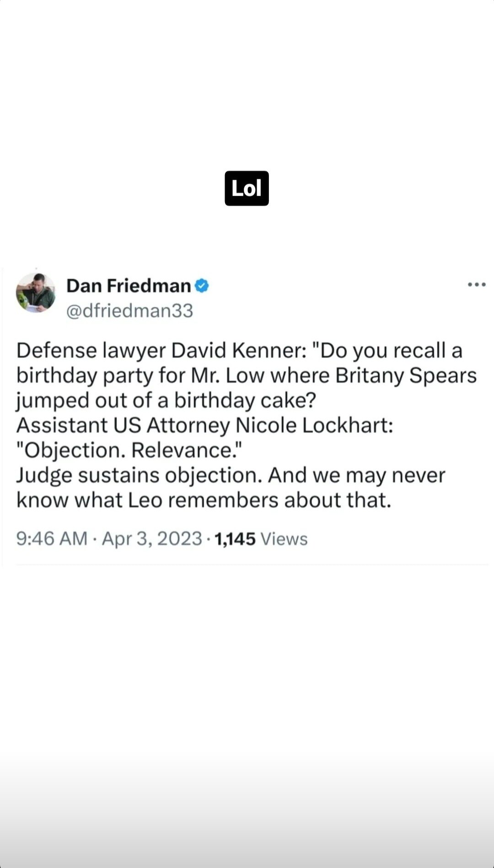494x868 pixels.
Task: Open the 1,145 view count
Action: pyautogui.click(x=235, y=538)
